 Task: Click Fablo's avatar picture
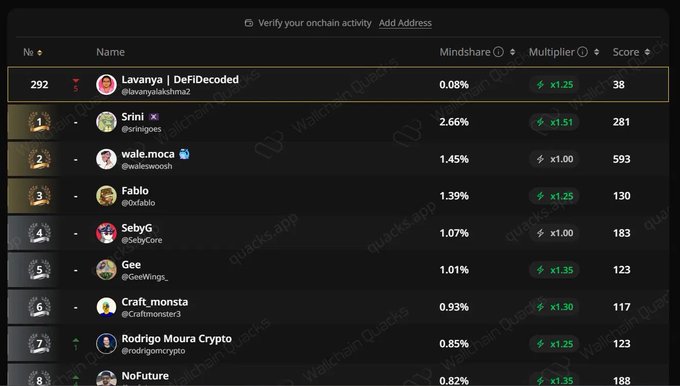click(x=106, y=196)
